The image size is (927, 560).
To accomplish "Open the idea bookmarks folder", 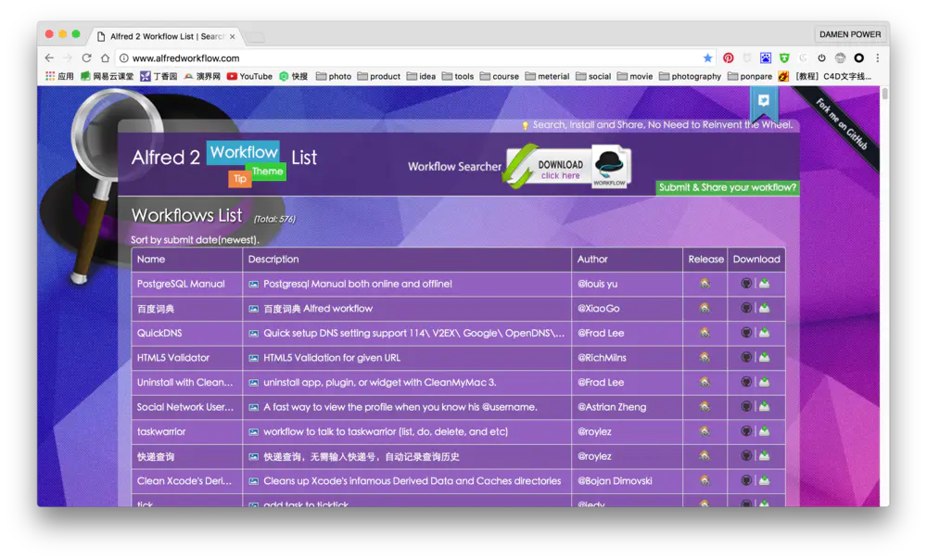I will point(421,76).
